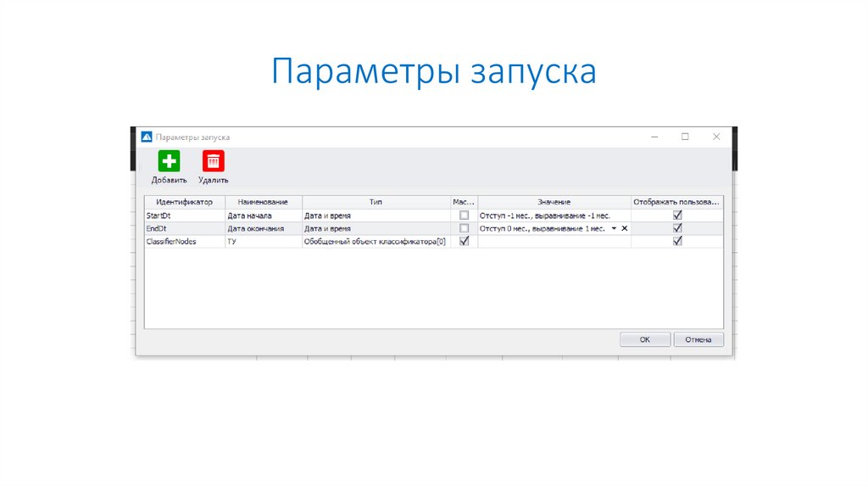Screen dimensions: 868x487
Task: Click the Наименование column header
Action: [x=263, y=202]
